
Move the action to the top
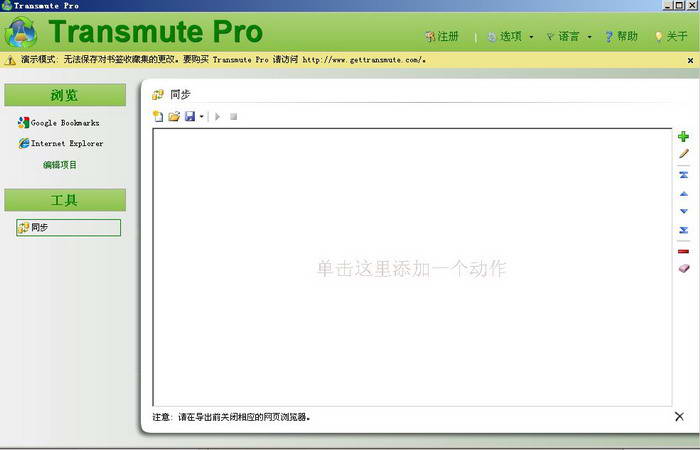tap(683, 175)
